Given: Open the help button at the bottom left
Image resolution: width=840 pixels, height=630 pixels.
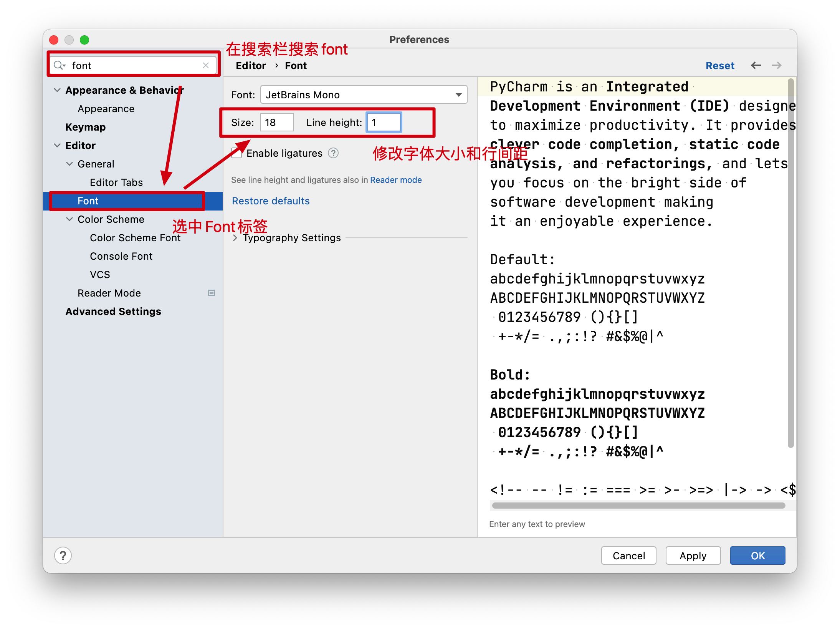Looking at the screenshot, I should pyautogui.click(x=63, y=555).
